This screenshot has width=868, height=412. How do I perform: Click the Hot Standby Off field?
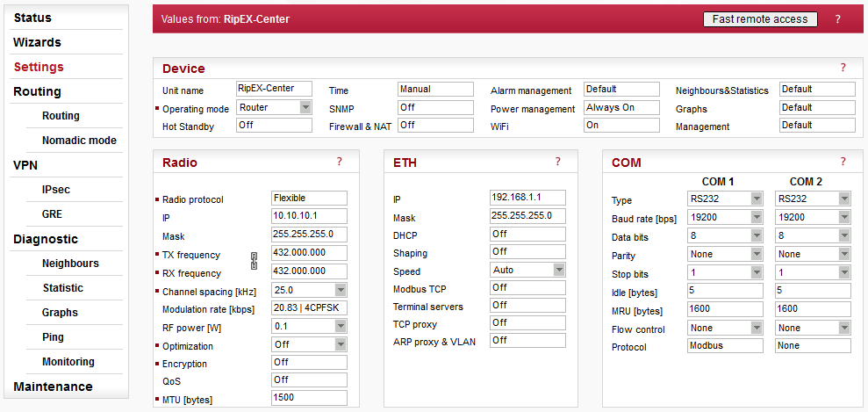pos(274,125)
